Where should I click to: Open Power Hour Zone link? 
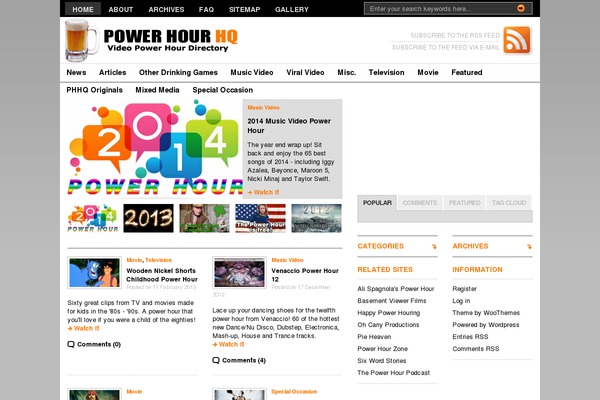pos(382,349)
